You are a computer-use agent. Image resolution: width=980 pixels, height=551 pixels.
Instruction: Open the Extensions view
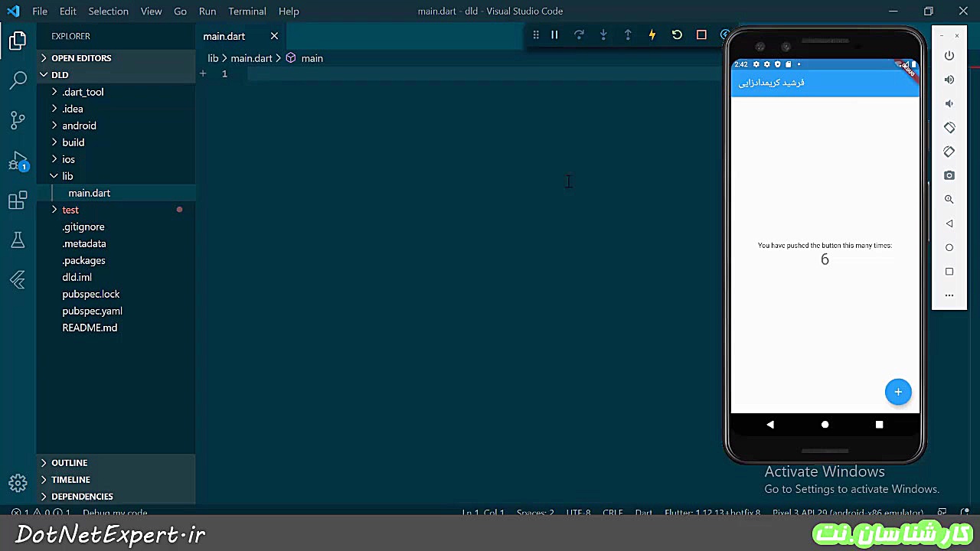click(x=18, y=201)
